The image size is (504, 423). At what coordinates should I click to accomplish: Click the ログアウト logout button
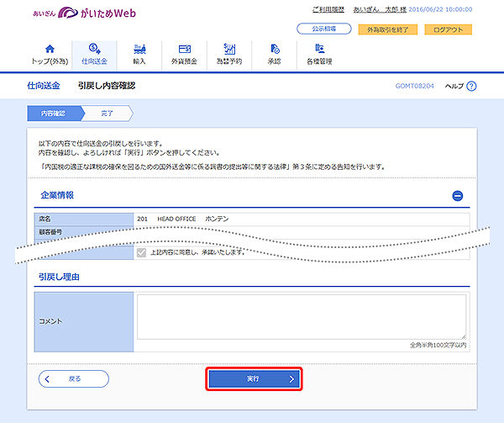[447, 29]
